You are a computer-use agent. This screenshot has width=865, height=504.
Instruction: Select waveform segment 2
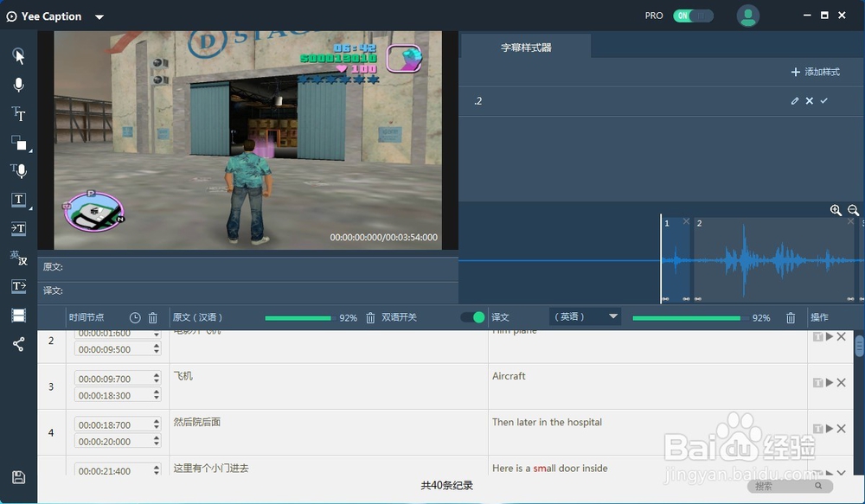point(774,259)
